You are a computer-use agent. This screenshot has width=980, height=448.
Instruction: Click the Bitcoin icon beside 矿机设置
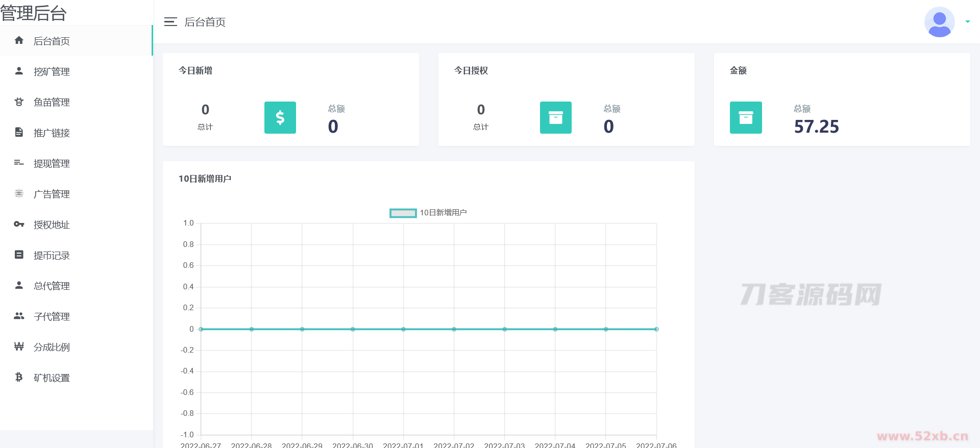click(19, 377)
